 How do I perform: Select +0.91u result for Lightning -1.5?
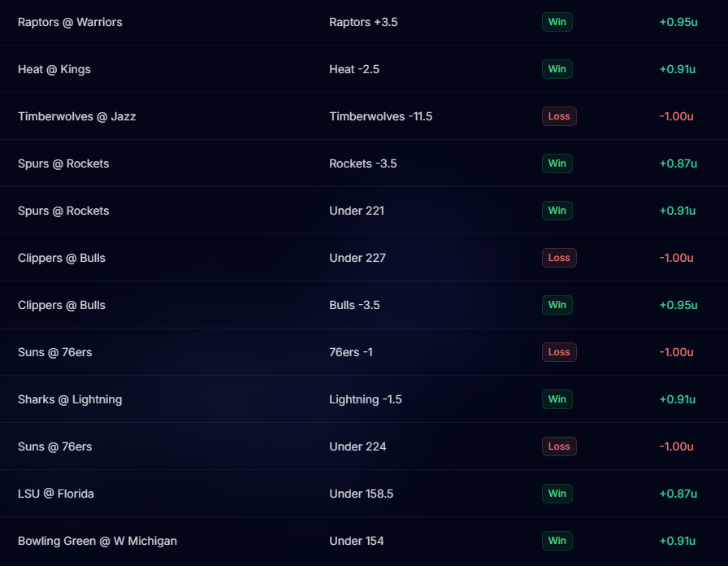click(678, 399)
